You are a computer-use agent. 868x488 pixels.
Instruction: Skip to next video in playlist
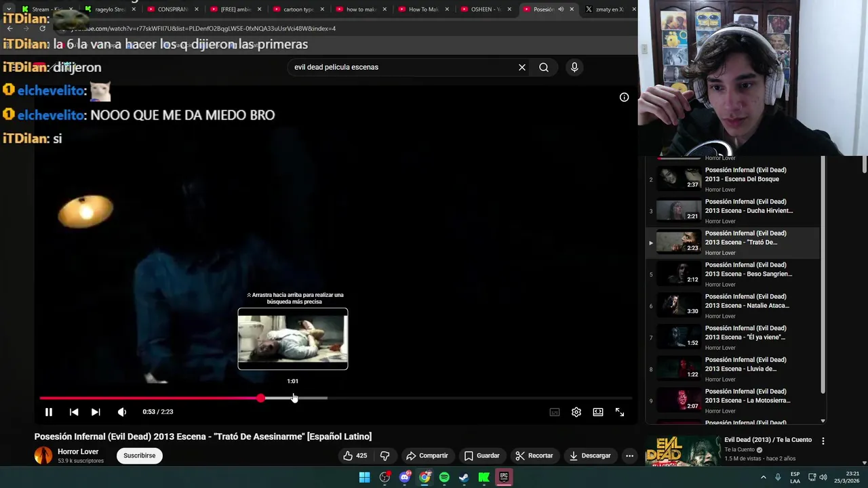tap(96, 412)
